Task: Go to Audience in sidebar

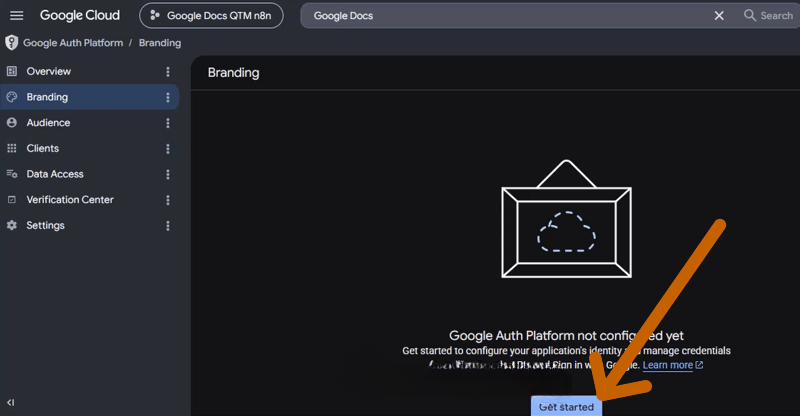Action: [x=89, y=123]
